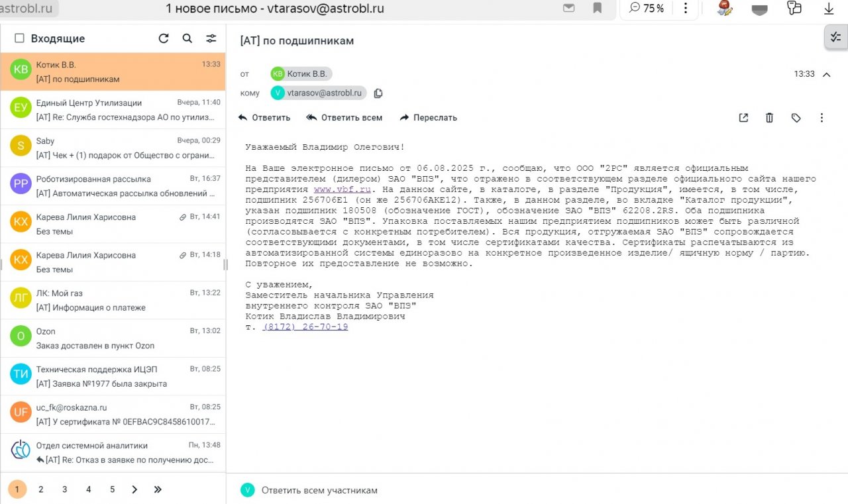Open the message in a new window
Image resolution: width=848 pixels, height=504 pixels.
pos(743,118)
